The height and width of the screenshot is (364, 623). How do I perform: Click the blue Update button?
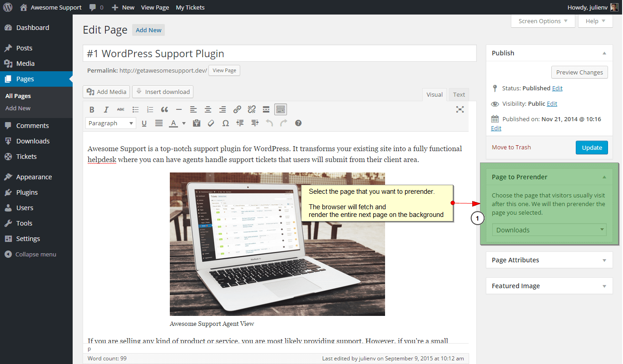(592, 148)
